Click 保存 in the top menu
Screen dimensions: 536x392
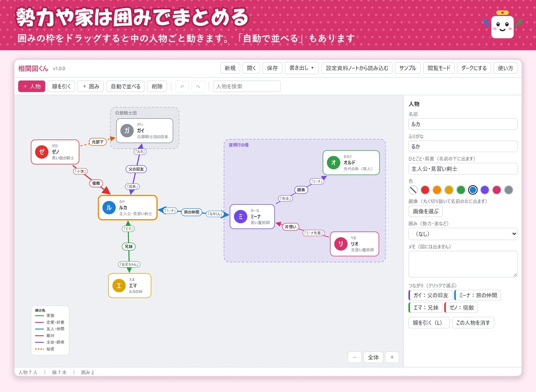[272, 68]
